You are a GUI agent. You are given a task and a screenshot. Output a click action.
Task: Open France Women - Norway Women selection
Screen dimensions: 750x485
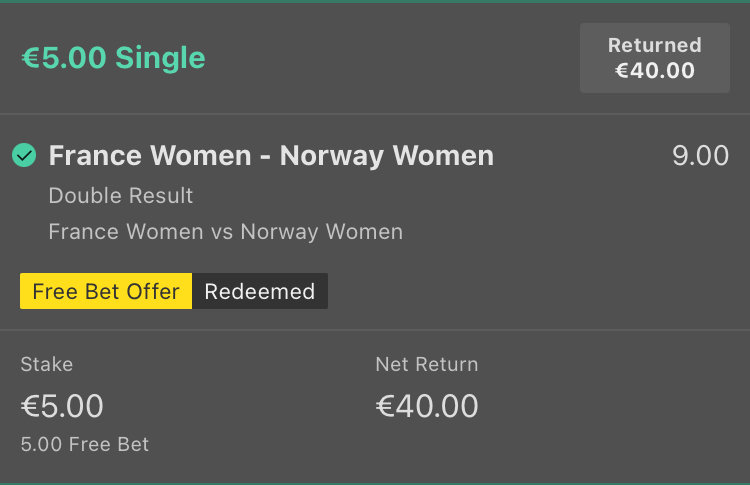[271, 156]
